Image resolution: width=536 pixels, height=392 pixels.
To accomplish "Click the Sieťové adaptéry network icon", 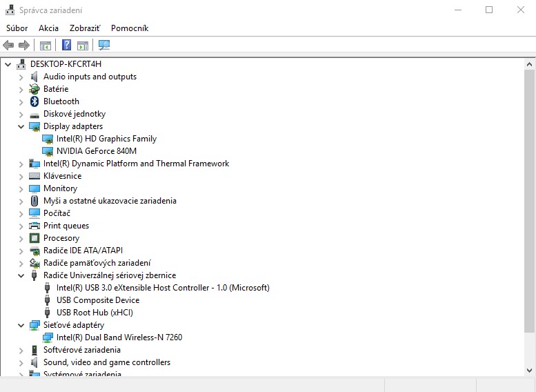I will coord(34,325).
